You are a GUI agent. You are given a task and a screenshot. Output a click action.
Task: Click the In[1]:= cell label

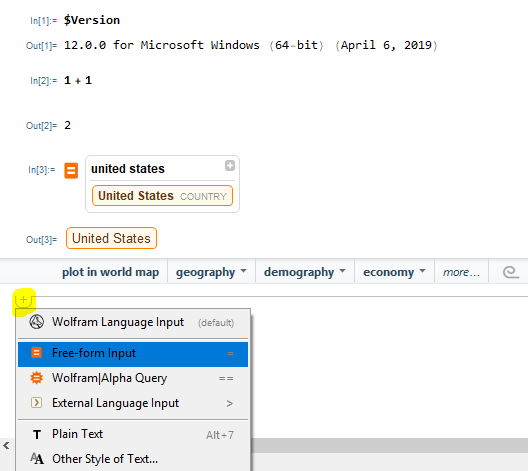43,21
